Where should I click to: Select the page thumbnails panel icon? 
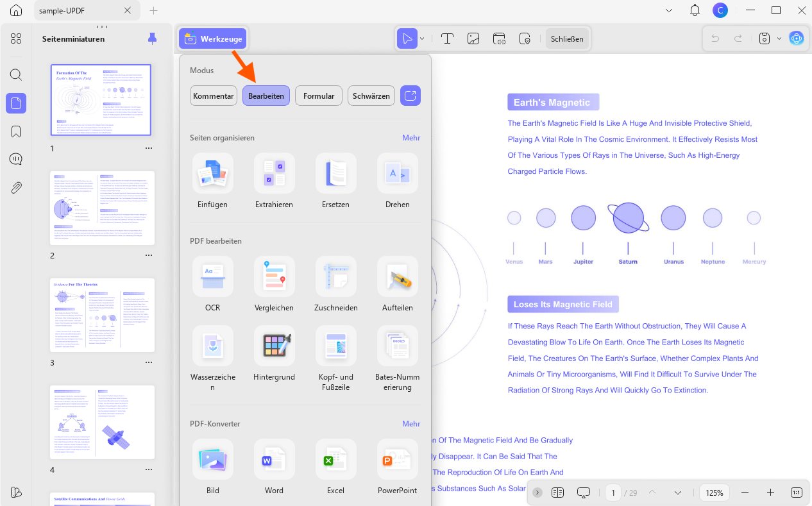click(x=16, y=103)
